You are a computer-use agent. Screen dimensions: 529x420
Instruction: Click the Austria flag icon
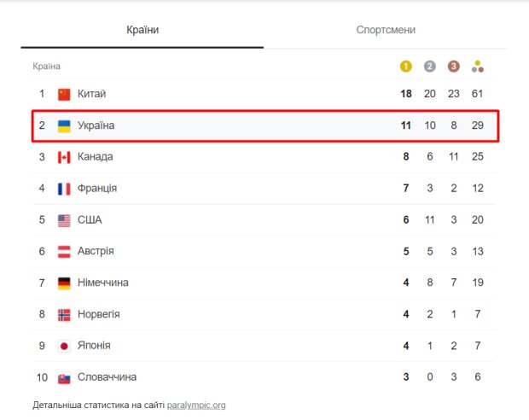pyautogui.click(x=64, y=252)
